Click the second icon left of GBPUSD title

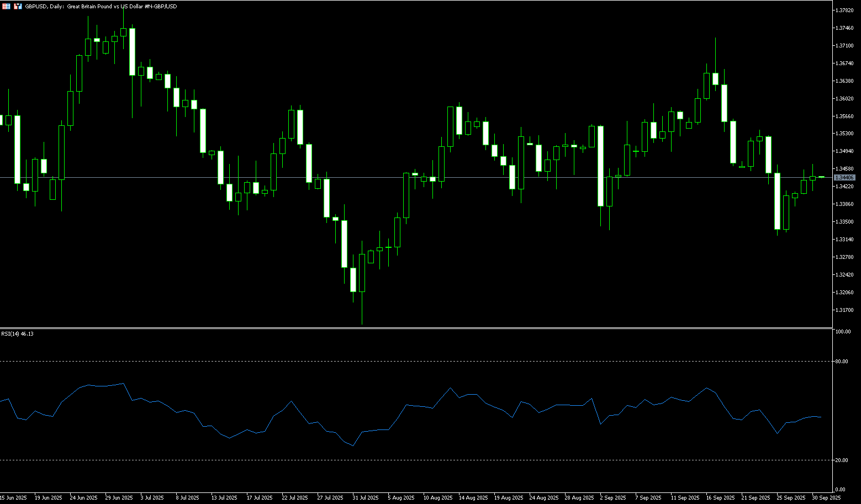pyautogui.click(x=18, y=6)
